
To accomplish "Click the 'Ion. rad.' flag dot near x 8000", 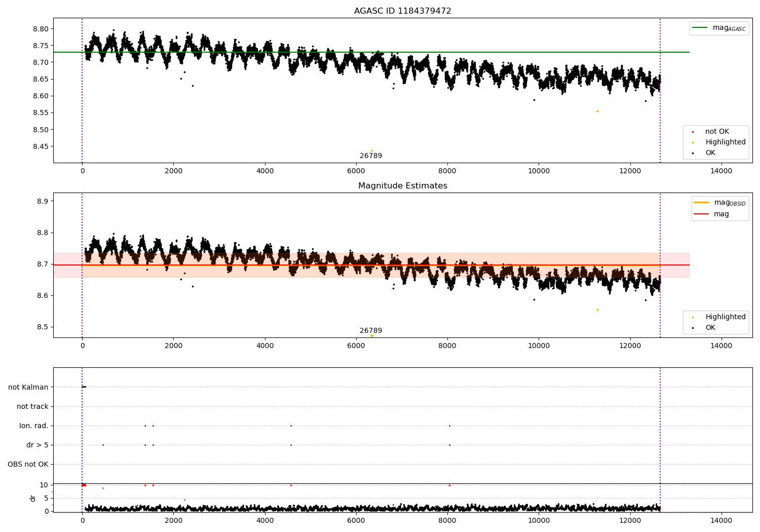I will tap(449, 426).
